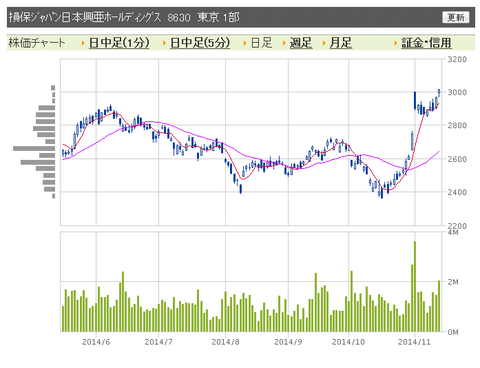Screen dimensions: 480x368
Task: Click the 2014/6 date label
Action: pyautogui.click(x=96, y=342)
